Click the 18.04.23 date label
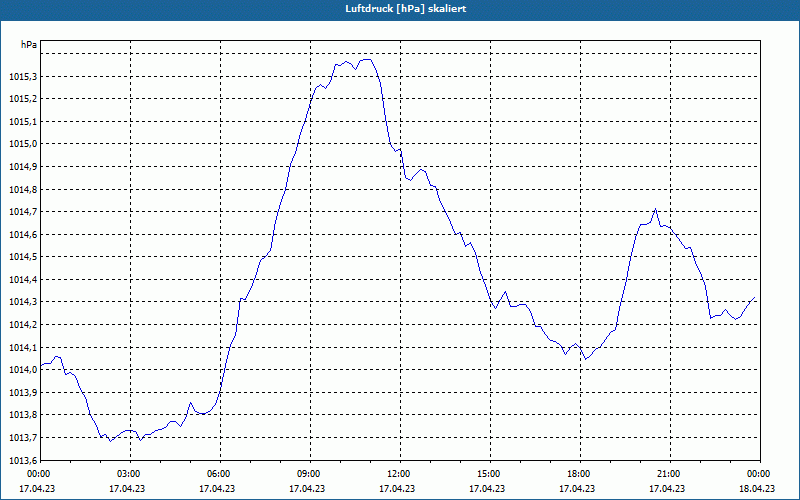 pyautogui.click(x=757, y=488)
